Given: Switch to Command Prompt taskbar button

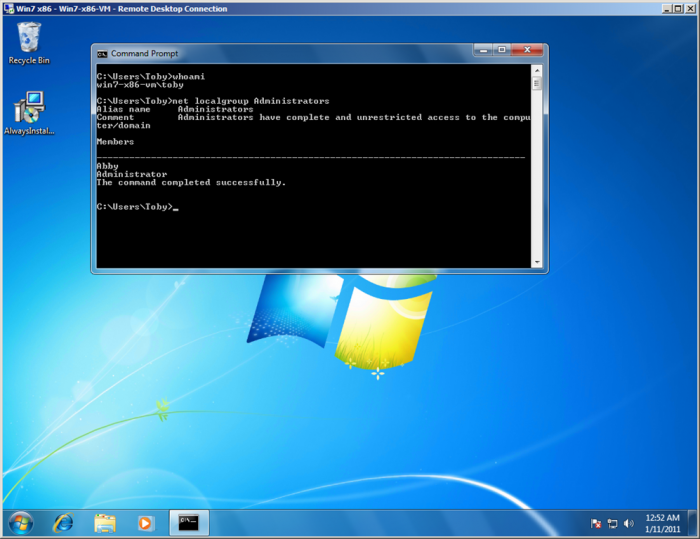Looking at the screenshot, I should pos(189,522).
